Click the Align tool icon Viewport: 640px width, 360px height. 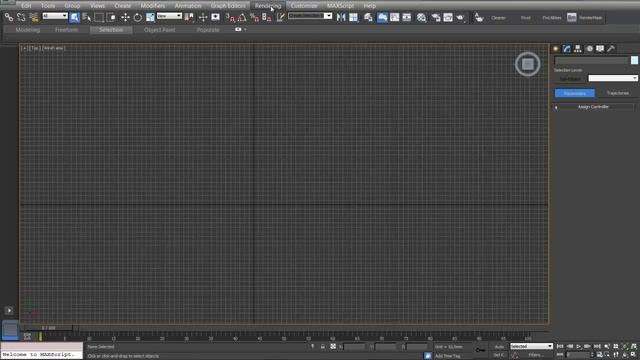click(353, 17)
